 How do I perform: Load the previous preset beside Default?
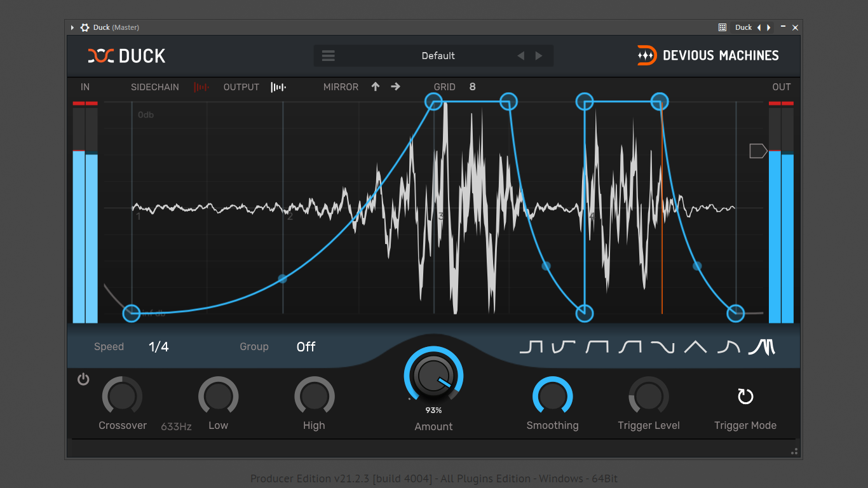pos(521,56)
